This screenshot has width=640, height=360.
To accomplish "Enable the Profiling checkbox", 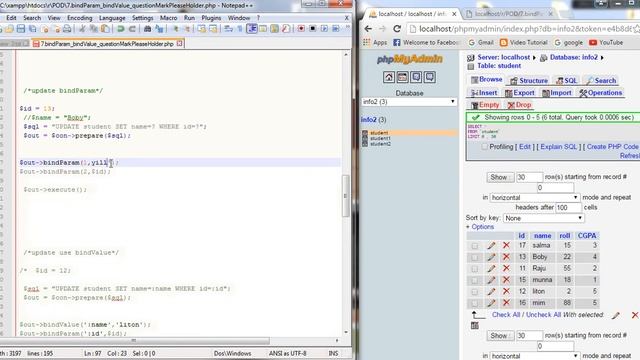I will coord(484,147).
